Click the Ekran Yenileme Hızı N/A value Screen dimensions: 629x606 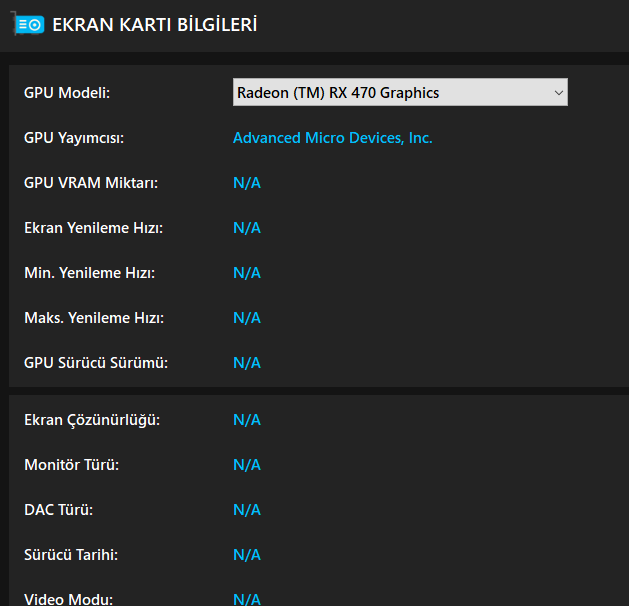coord(247,228)
